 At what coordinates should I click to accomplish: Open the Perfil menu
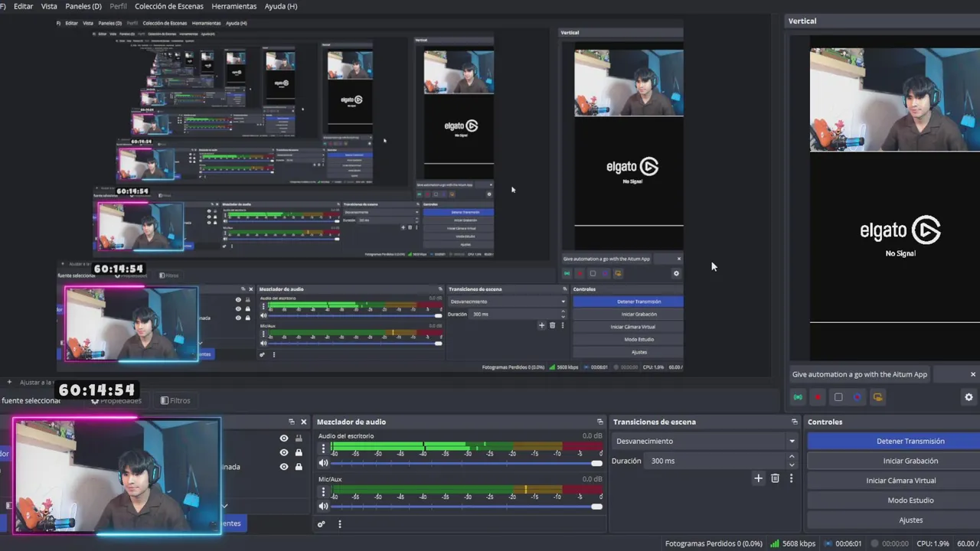click(x=118, y=6)
